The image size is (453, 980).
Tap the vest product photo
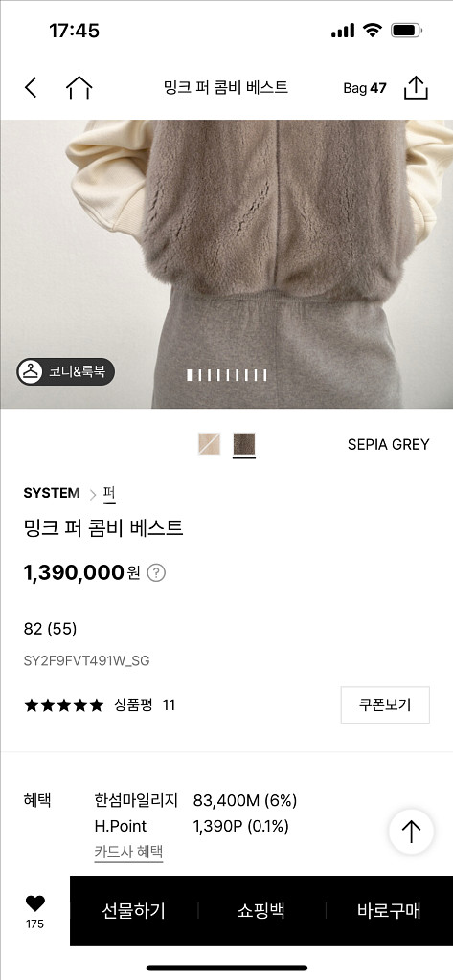coord(226,264)
